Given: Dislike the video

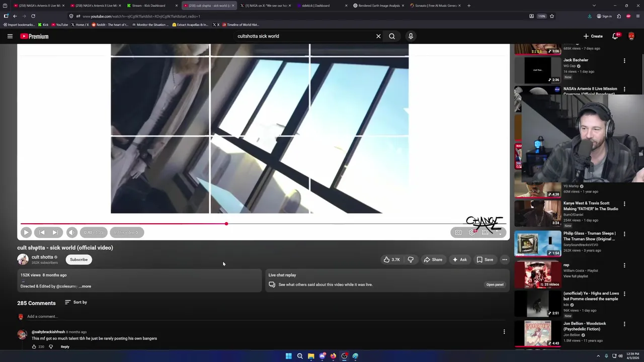Looking at the screenshot, I should (411, 259).
